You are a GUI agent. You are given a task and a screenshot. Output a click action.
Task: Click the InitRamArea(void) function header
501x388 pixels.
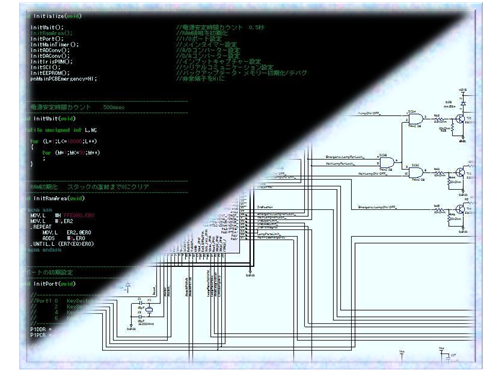[59, 198]
